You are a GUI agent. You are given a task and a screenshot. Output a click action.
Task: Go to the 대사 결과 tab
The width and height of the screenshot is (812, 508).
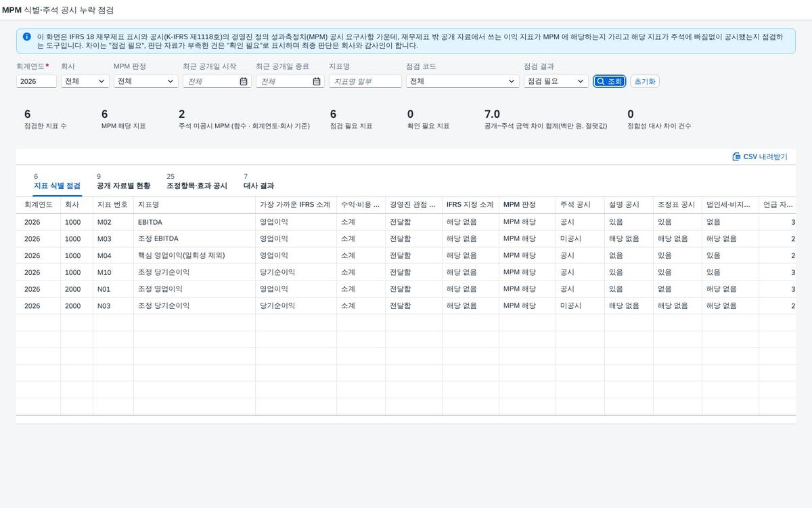point(258,186)
